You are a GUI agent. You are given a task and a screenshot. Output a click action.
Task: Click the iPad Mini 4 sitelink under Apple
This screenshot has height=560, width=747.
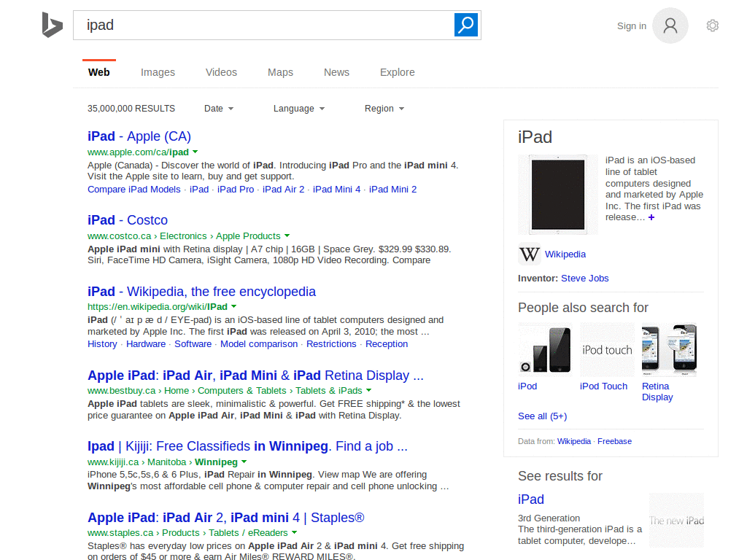click(x=336, y=189)
